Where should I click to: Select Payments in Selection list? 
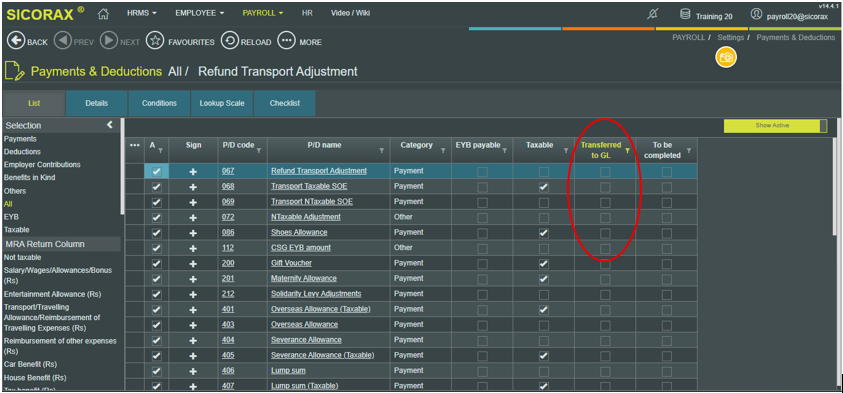[20, 139]
